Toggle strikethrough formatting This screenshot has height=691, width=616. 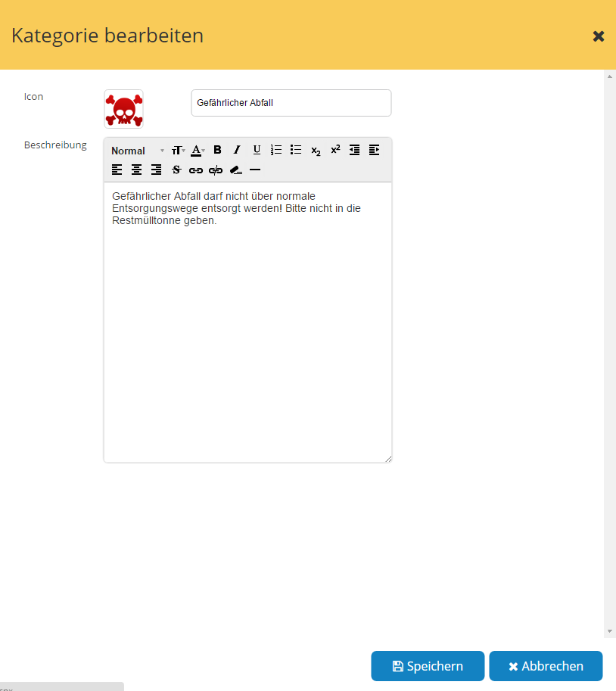(x=176, y=170)
